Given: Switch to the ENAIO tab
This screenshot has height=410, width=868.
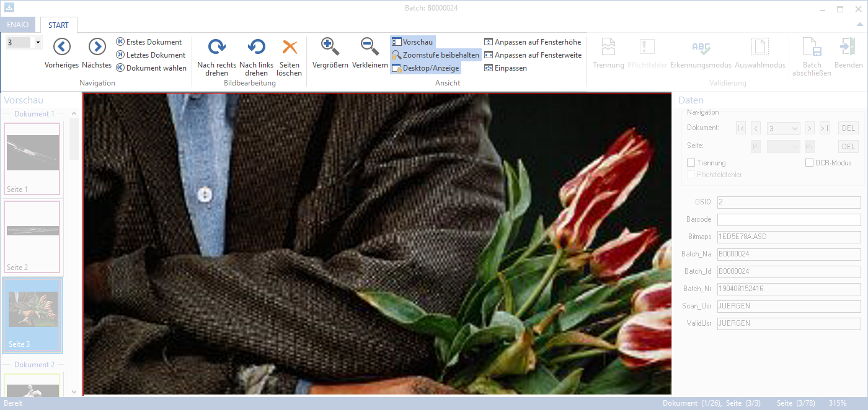Looking at the screenshot, I should pyautogui.click(x=18, y=25).
